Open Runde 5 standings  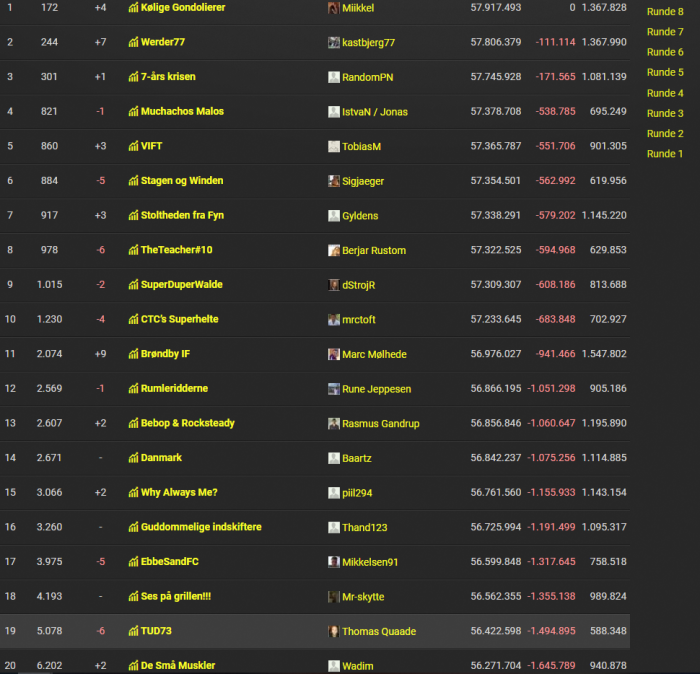click(665, 72)
